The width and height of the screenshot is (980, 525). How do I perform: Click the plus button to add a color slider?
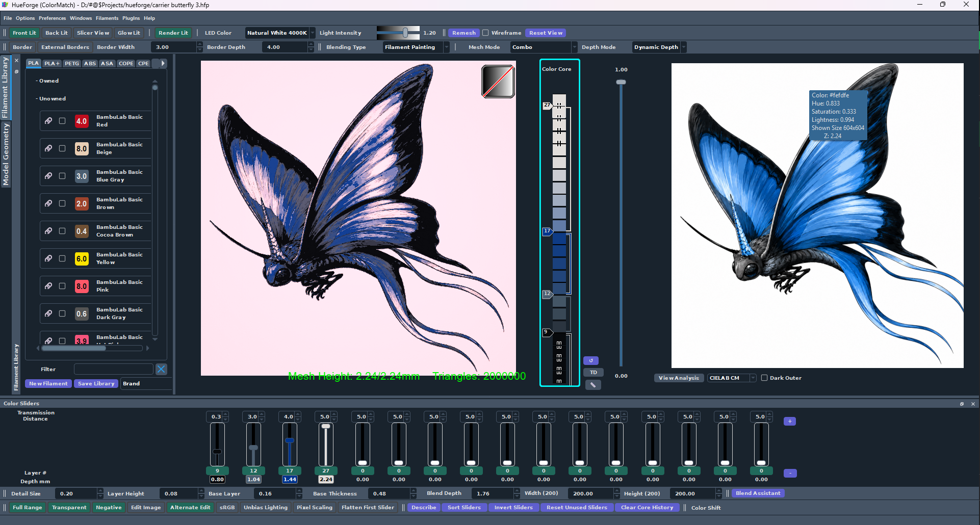790,421
